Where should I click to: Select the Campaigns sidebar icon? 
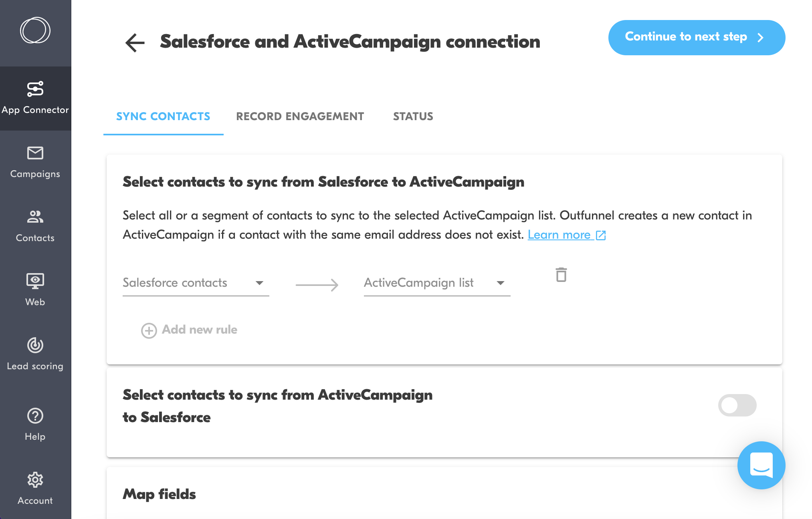[x=35, y=162]
